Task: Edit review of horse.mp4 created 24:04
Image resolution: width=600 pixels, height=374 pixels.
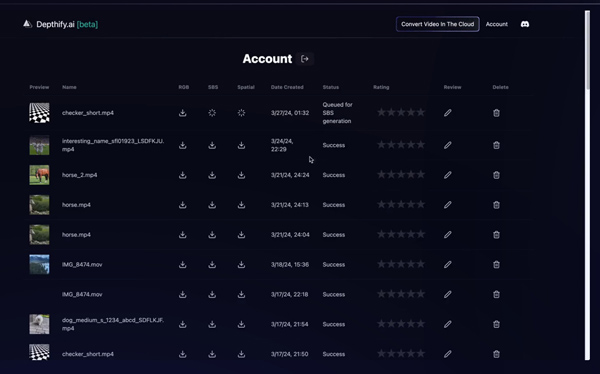Action: tap(448, 235)
